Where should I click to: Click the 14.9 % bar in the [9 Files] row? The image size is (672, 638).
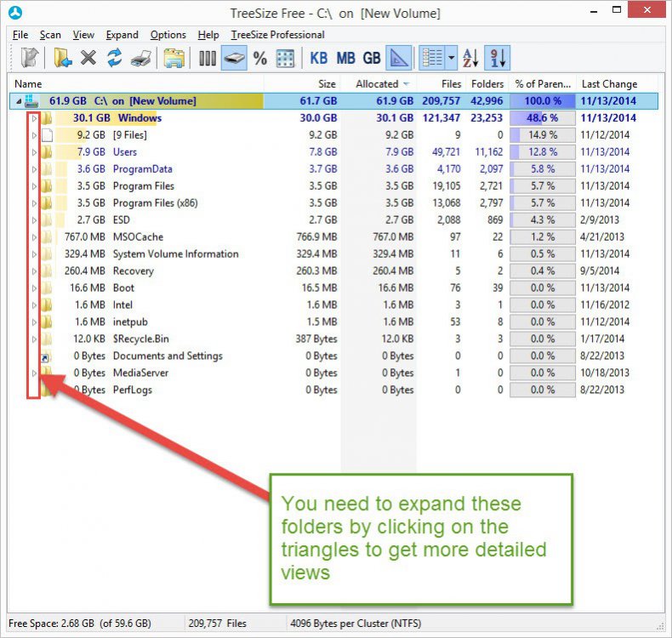tap(543, 135)
